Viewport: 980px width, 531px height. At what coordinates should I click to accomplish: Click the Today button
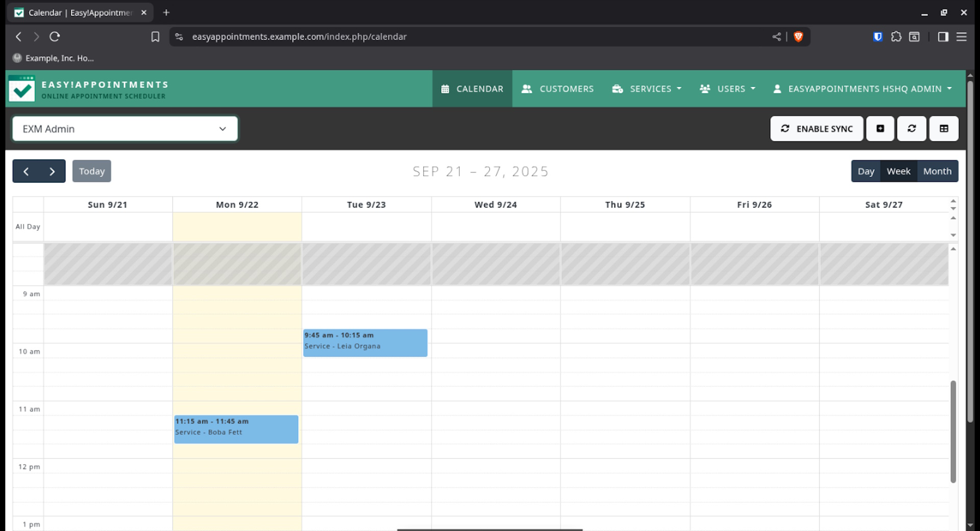tap(91, 171)
